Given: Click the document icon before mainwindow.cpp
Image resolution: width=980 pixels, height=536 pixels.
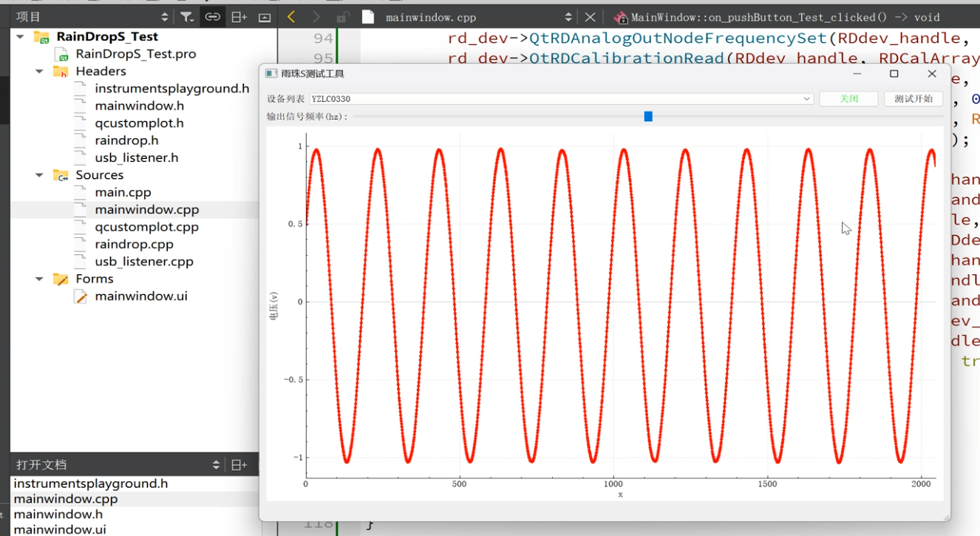Looking at the screenshot, I should click(367, 17).
